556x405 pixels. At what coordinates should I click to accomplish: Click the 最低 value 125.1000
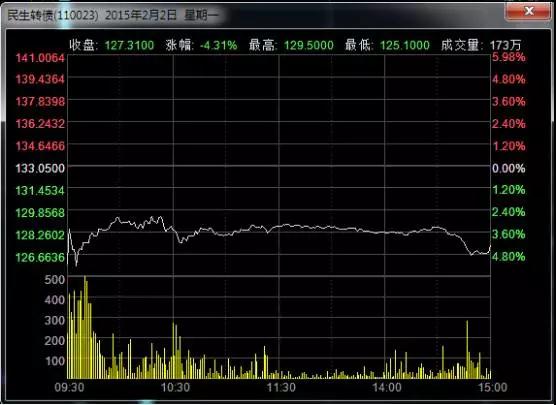tap(405, 45)
